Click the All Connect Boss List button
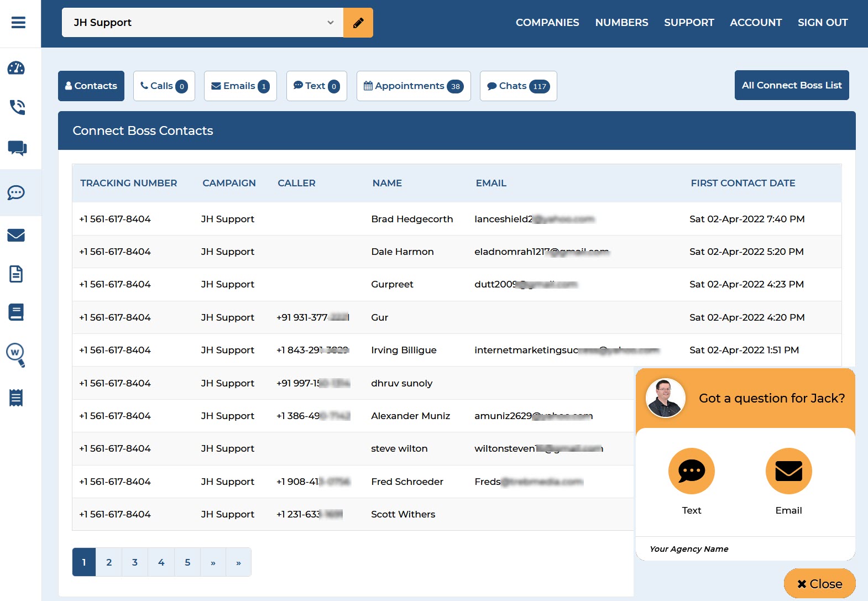868x601 pixels. (791, 85)
